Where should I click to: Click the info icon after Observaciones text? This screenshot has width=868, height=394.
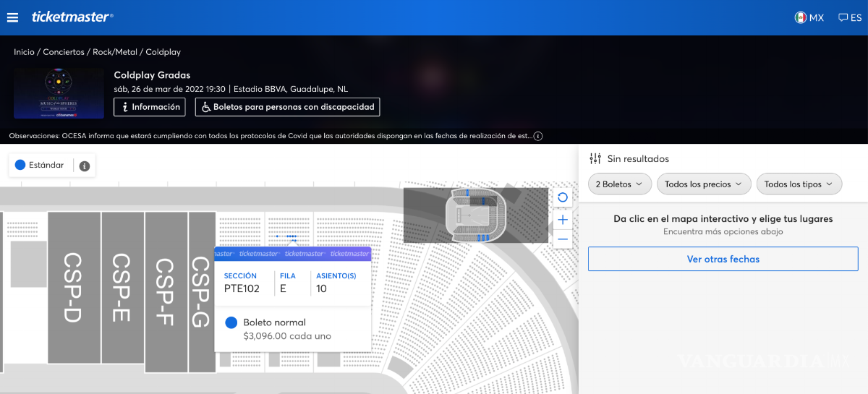click(538, 136)
